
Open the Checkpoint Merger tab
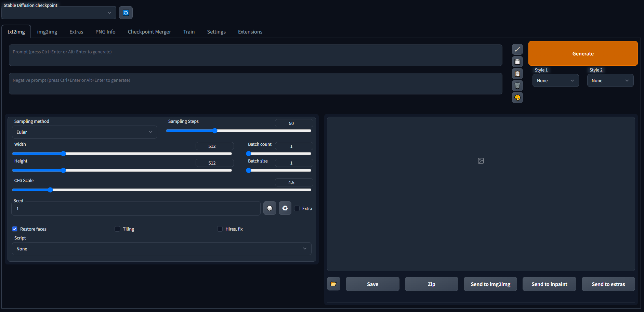[149, 32]
